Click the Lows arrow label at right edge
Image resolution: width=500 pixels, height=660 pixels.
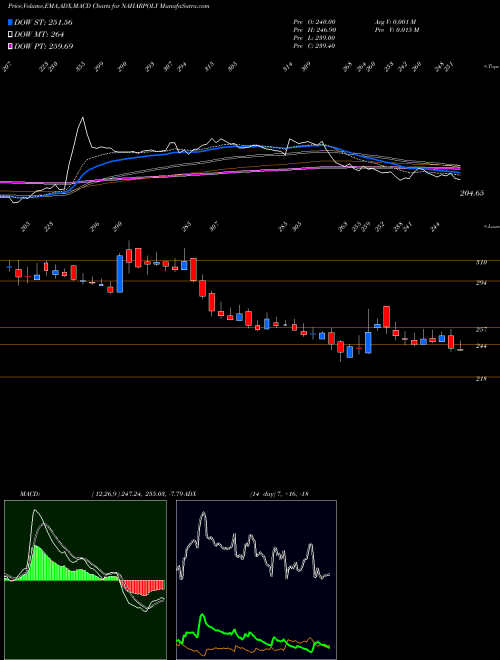[x=491, y=226]
